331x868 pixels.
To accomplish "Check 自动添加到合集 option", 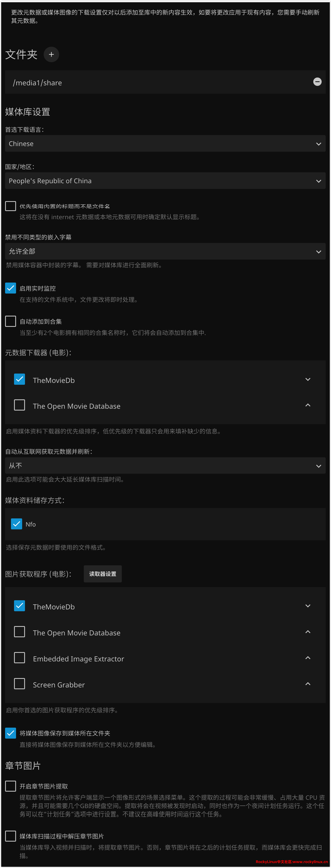I will pos(10,321).
